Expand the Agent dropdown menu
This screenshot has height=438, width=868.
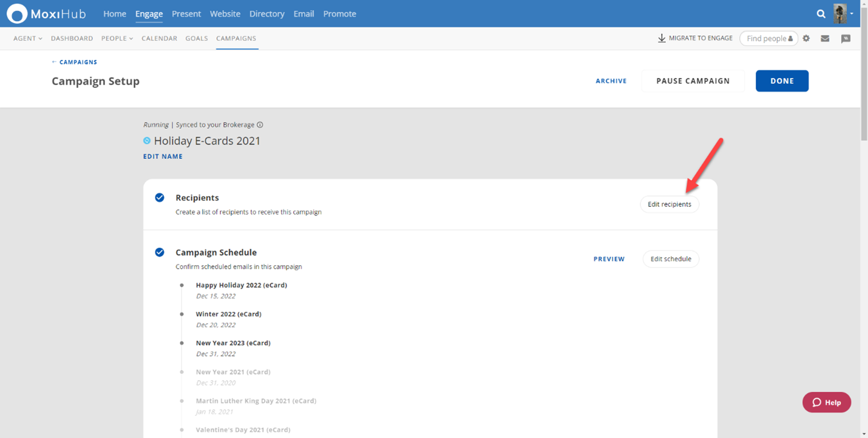coord(28,38)
